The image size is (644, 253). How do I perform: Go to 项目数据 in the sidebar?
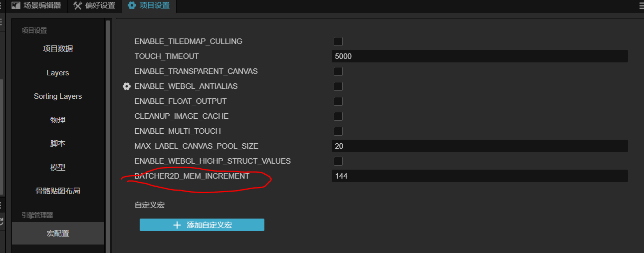pyautogui.click(x=58, y=49)
